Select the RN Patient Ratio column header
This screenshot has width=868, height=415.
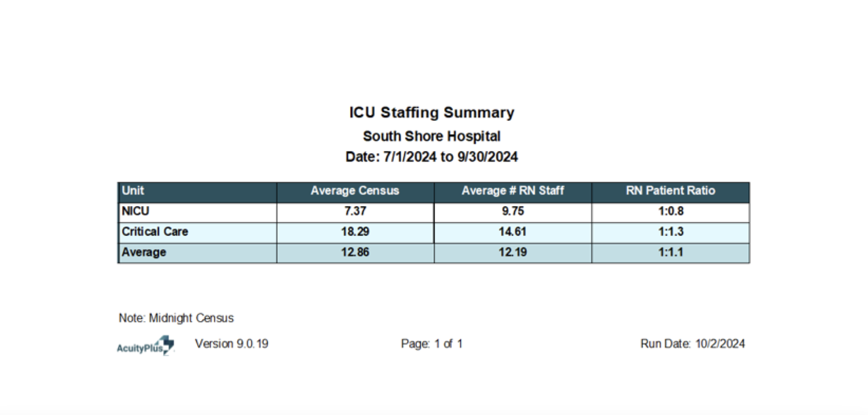(670, 191)
